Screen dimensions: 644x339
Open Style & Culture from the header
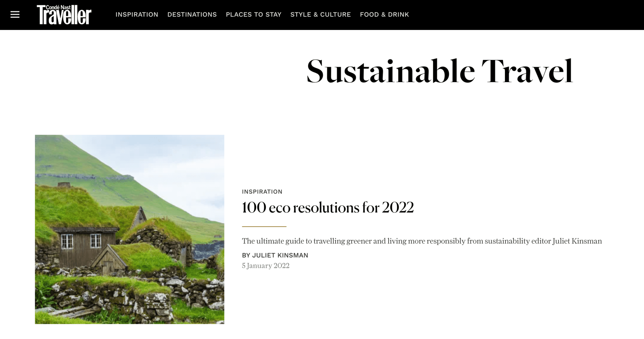(320, 14)
